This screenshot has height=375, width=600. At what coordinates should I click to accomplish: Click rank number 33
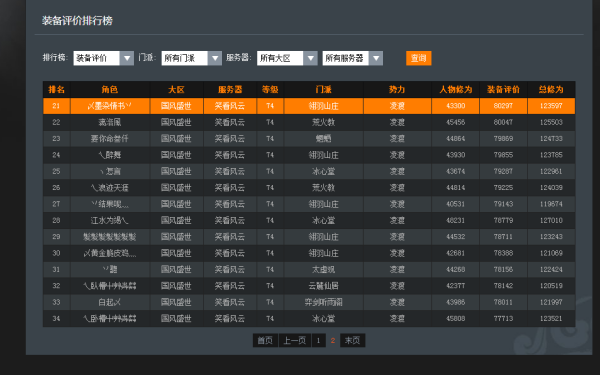56,302
